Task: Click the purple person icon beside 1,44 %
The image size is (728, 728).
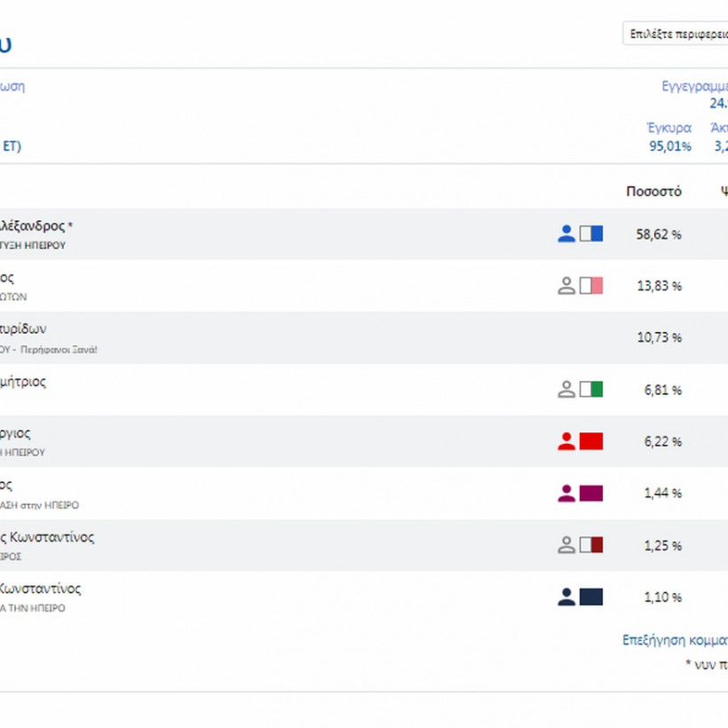Action: point(566,493)
